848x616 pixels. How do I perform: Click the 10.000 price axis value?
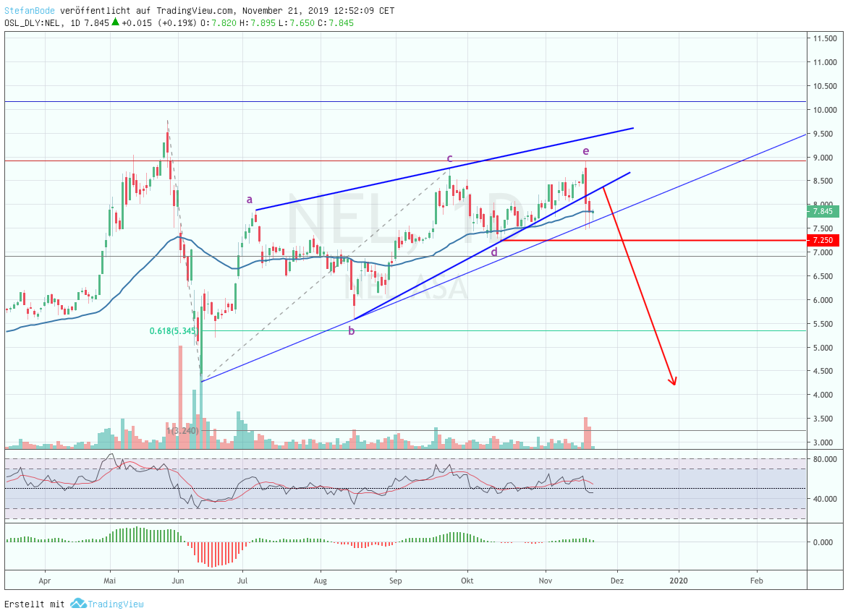coord(825,110)
